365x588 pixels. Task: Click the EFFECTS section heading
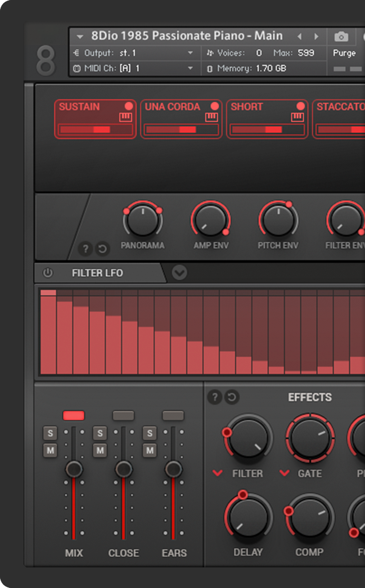tap(310, 397)
